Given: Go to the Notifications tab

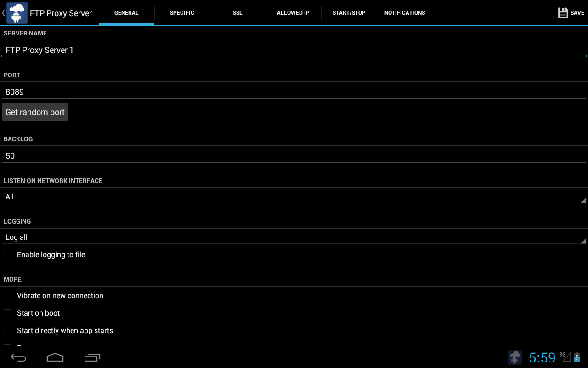Looking at the screenshot, I should [x=404, y=13].
